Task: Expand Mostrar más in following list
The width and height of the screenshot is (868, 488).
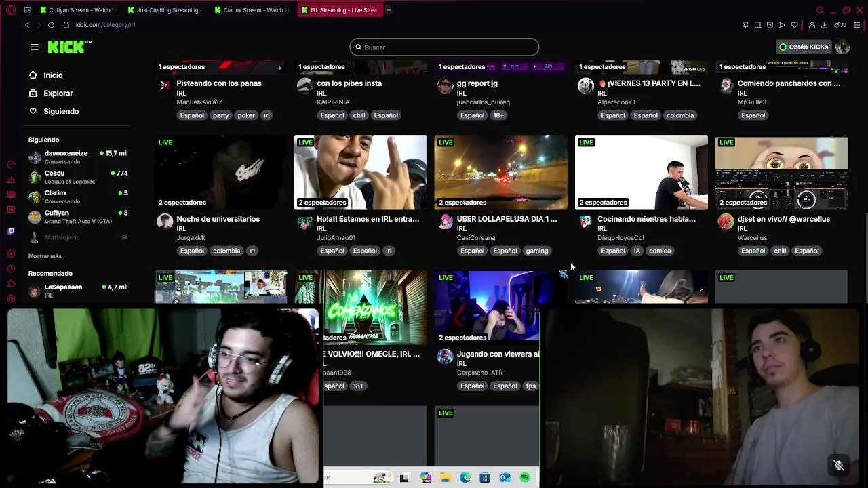Action: (45, 256)
